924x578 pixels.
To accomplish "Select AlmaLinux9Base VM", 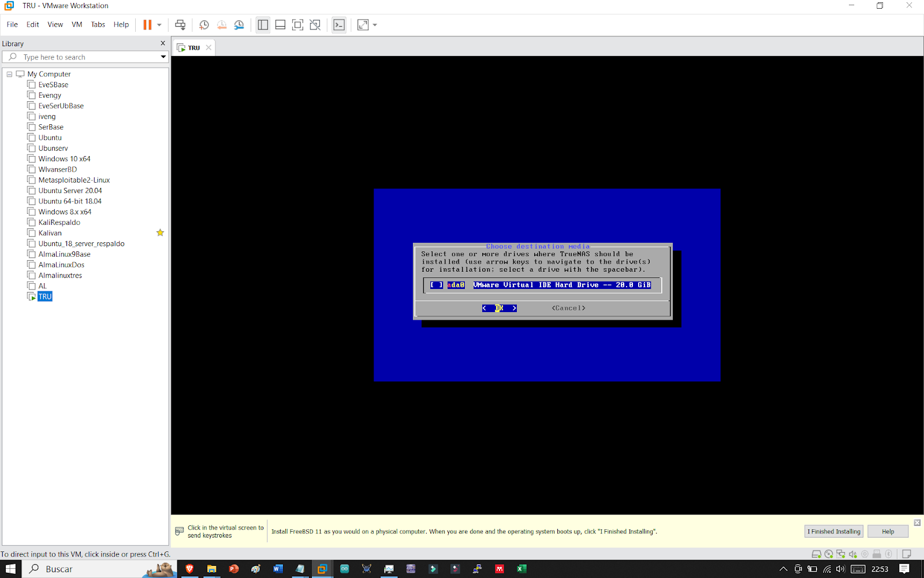I will [x=64, y=254].
